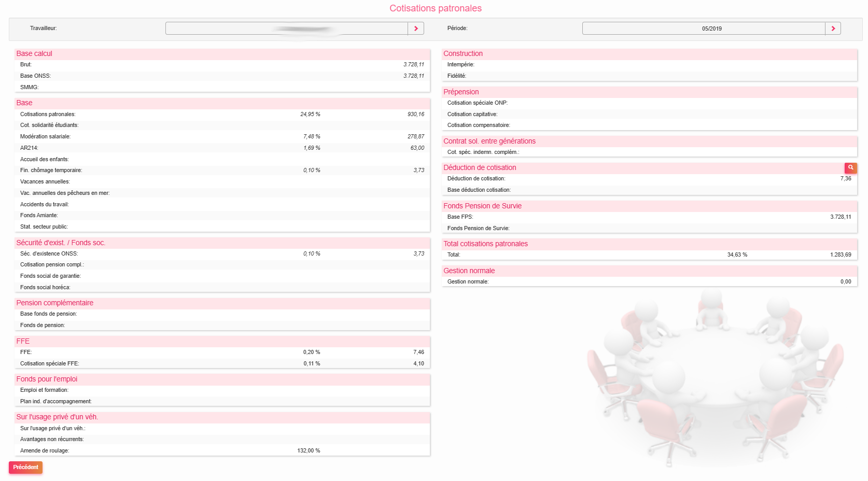
Task: Click the Travailleur input field
Action: (x=286, y=29)
